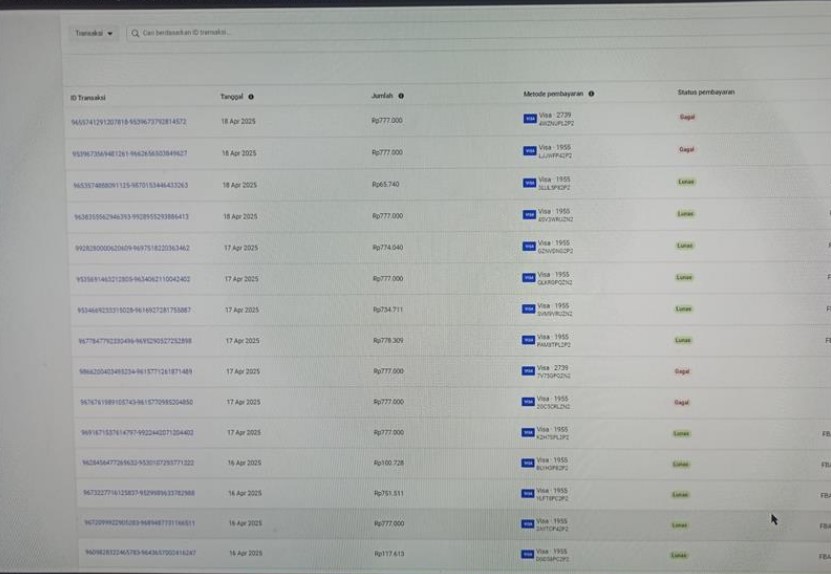The image size is (831, 574).
Task: Click Lunas status badge for Rp778.309 row
Action: [x=683, y=340]
